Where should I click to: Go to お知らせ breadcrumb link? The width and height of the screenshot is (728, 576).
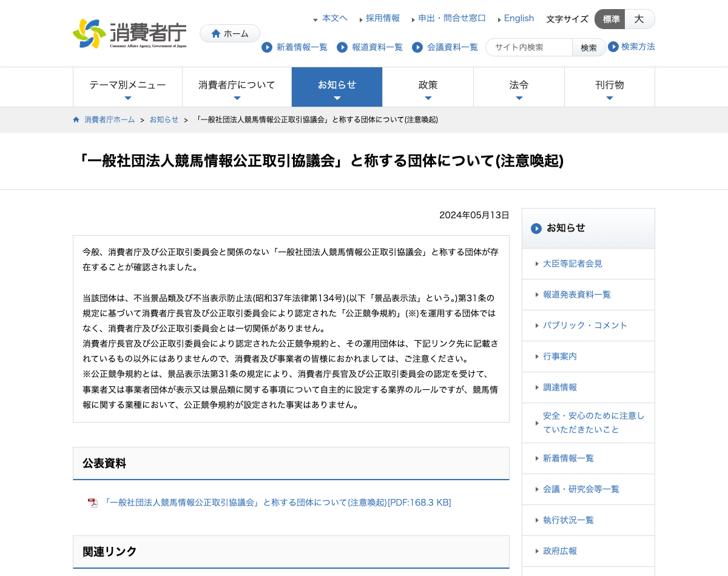(164, 119)
